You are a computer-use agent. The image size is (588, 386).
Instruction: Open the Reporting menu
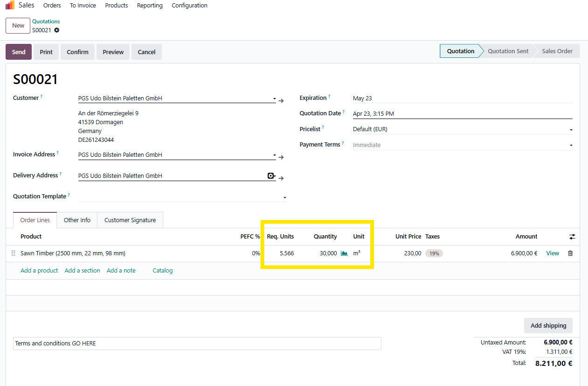click(150, 6)
